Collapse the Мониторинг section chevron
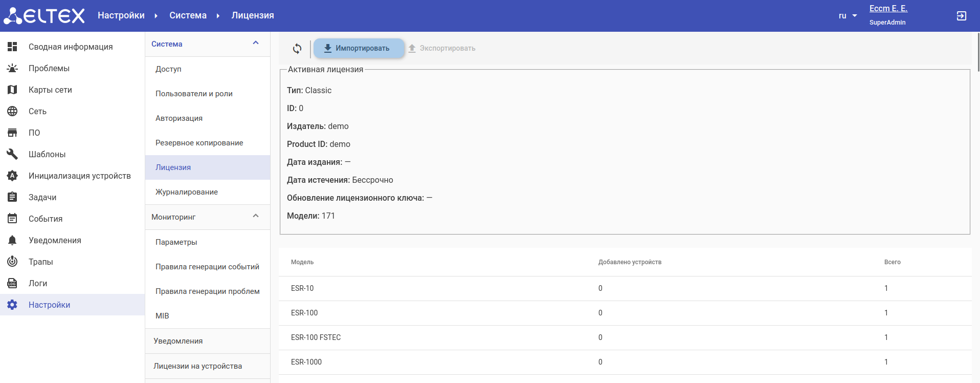 click(x=256, y=217)
